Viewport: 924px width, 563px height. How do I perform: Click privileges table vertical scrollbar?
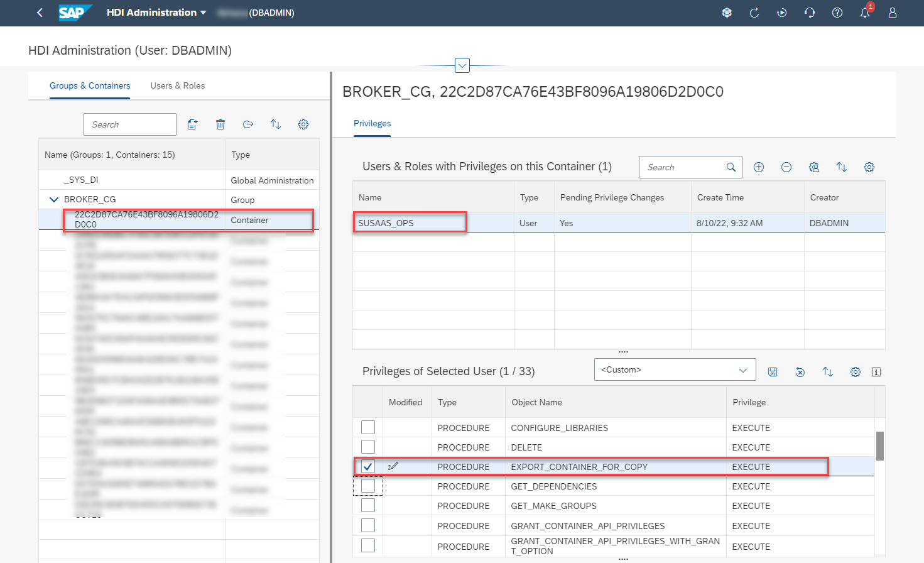880,446
